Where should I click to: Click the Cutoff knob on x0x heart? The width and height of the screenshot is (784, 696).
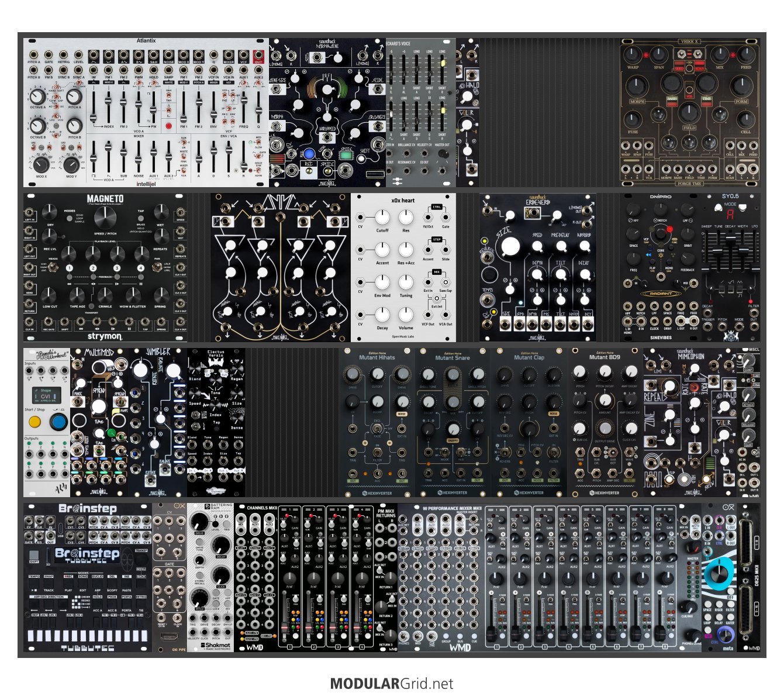coord(382,218)
